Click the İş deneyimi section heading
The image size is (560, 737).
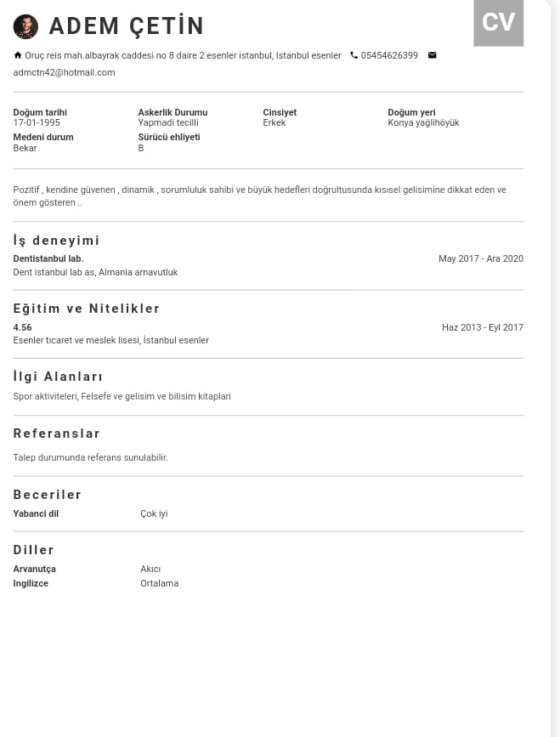click(56, 241)
